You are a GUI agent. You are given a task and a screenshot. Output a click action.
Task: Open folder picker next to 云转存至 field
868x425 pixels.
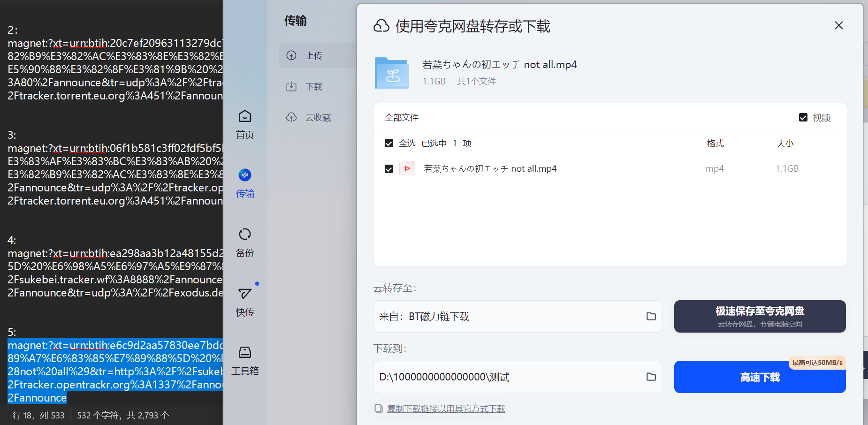click(651, 316)
